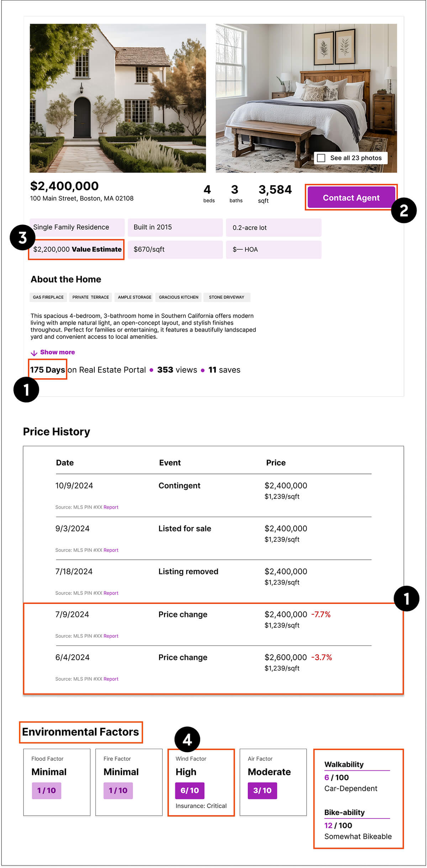The height and width of the screenshot is (868, 427).
Task: Open the house exterior photo
Action: coord(118,98)
